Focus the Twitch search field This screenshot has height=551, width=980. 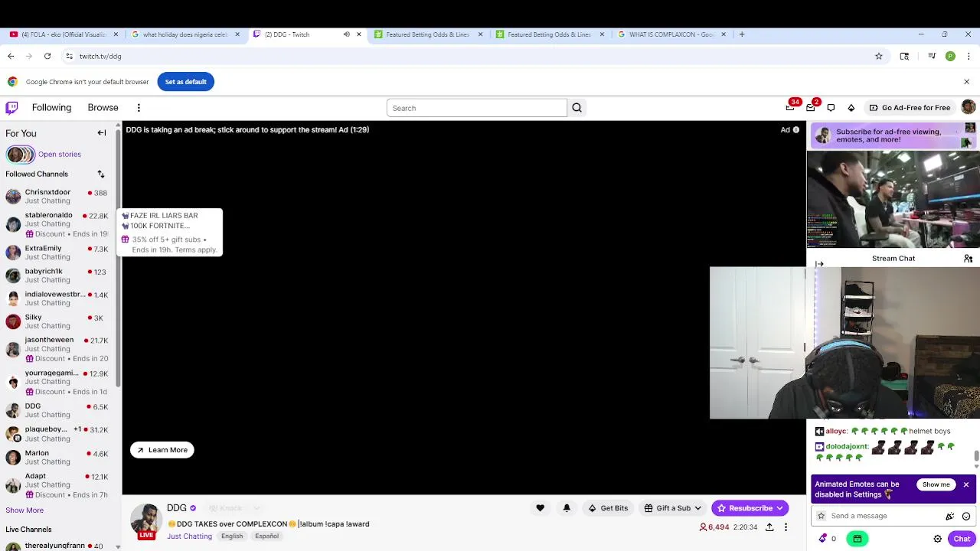click(x=477, y=108)
